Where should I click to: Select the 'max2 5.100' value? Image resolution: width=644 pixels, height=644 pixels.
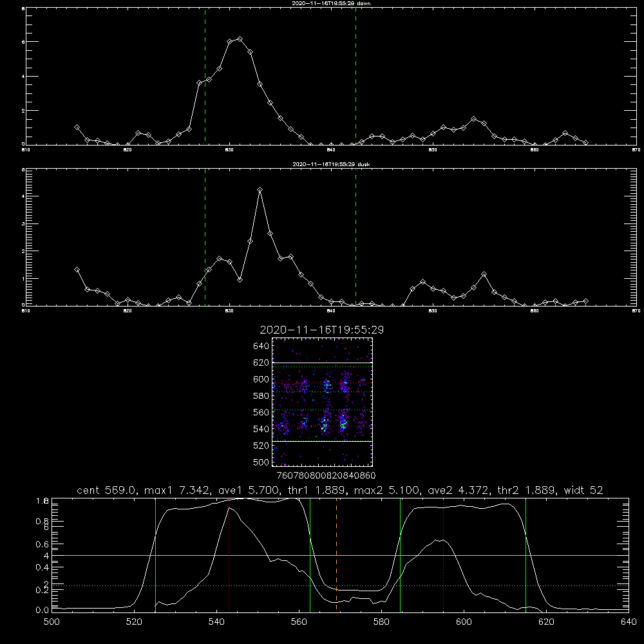tap(388, 490)
